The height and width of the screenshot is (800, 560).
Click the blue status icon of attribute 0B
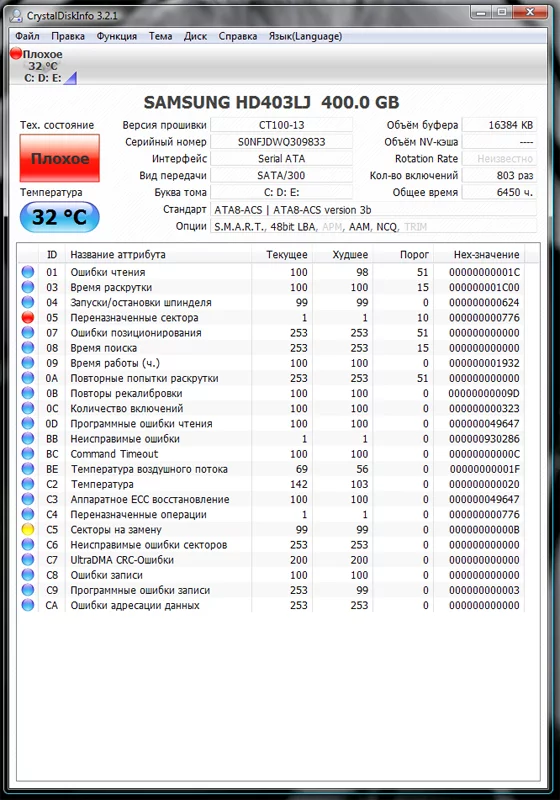pos(28,393)
